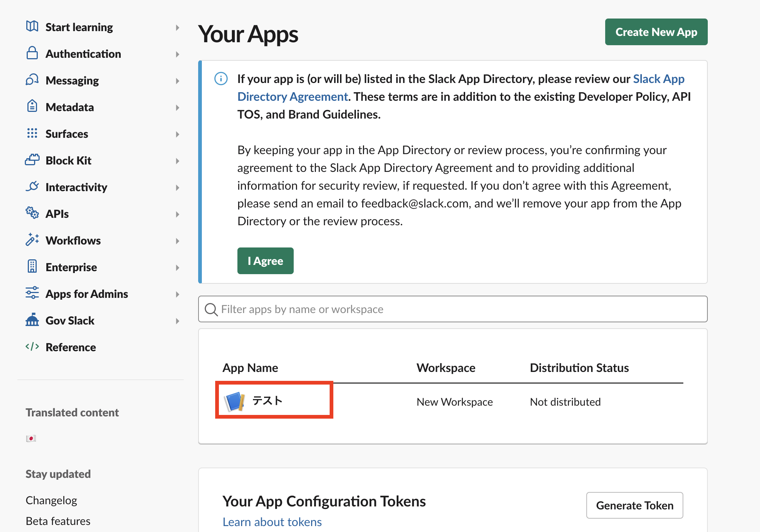Click the Interactivity plug icon
The height and width of the screenshot is (532, 760).
click(32, 186)
